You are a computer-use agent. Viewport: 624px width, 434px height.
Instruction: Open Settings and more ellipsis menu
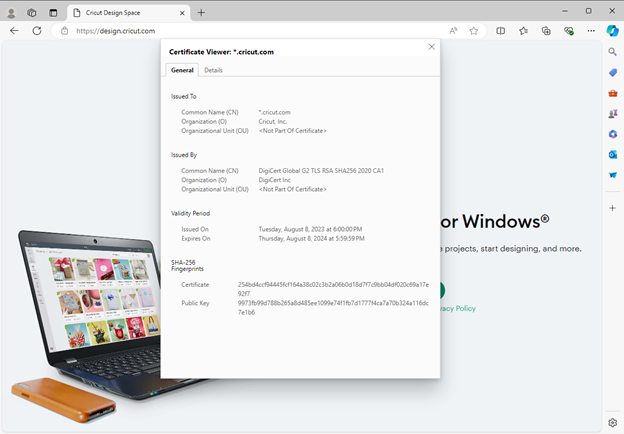point(591,31)
